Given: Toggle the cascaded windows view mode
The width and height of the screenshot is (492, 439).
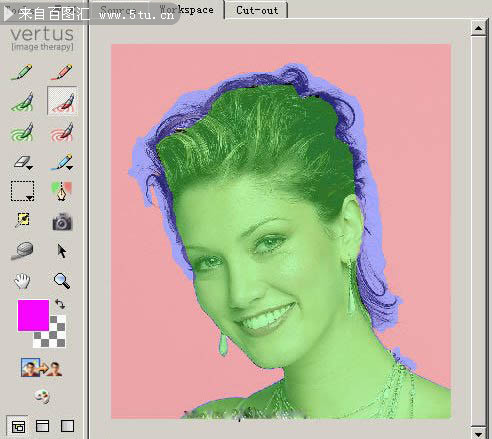Looking at the screenshot, I should click(x=18, y=426).
